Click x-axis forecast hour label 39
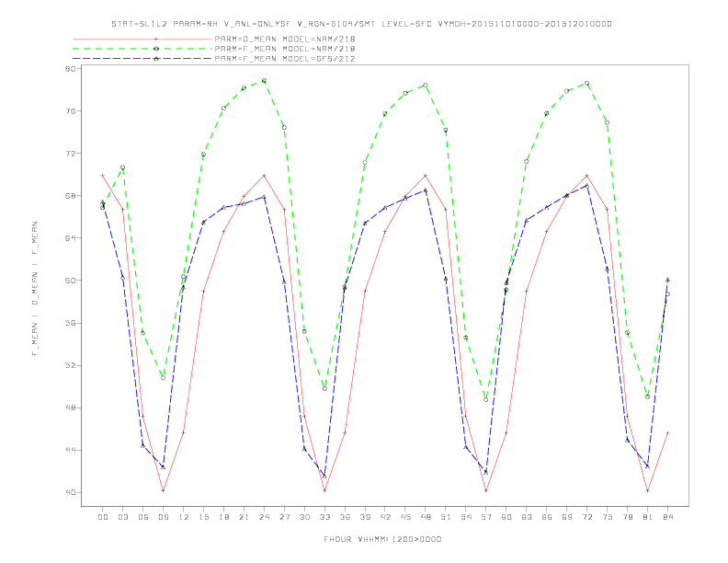This screenshot has width=728, height=563. coord(365,517)
